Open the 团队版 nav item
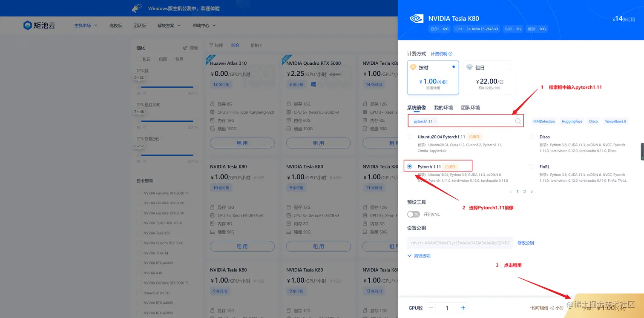This screenshot has width=644, height=318. (x=140, y=26)
